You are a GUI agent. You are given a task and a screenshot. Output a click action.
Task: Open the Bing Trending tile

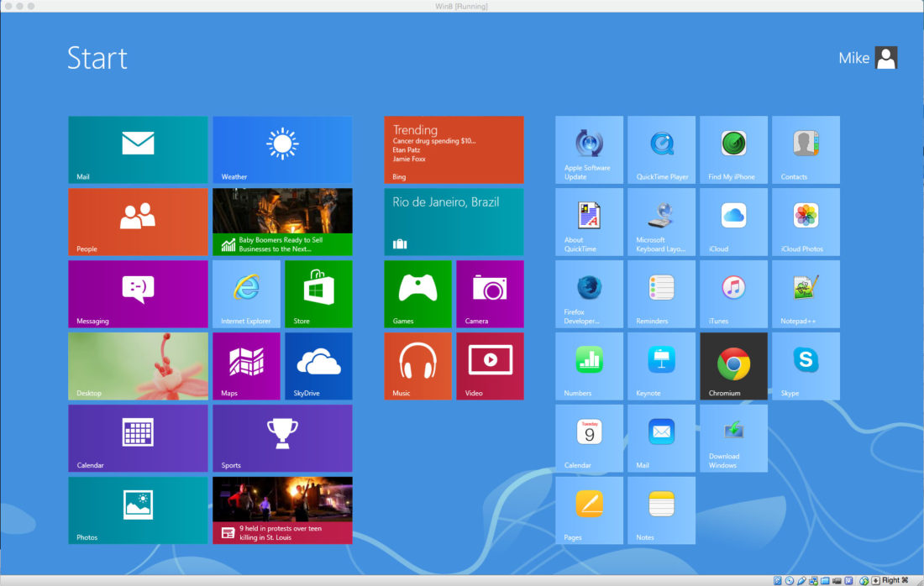click(454, 149)
